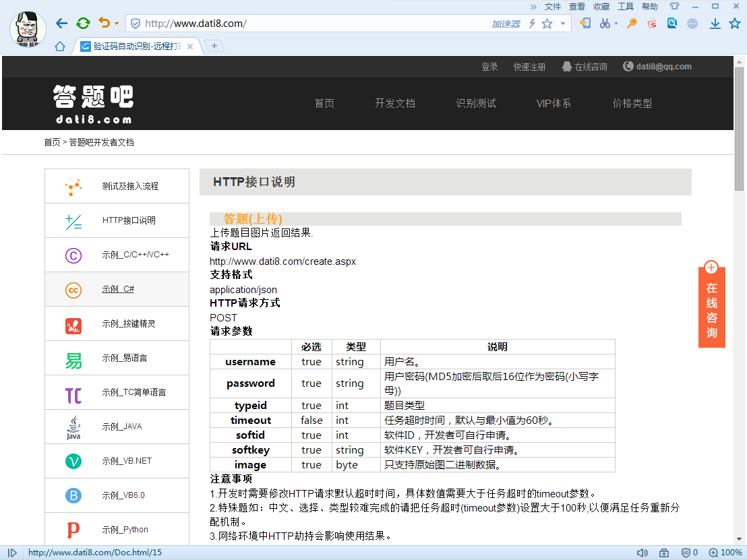This screenshot has width=747, height=560.
Task: Click the 快速注册 register link
Action: point(529,67)
